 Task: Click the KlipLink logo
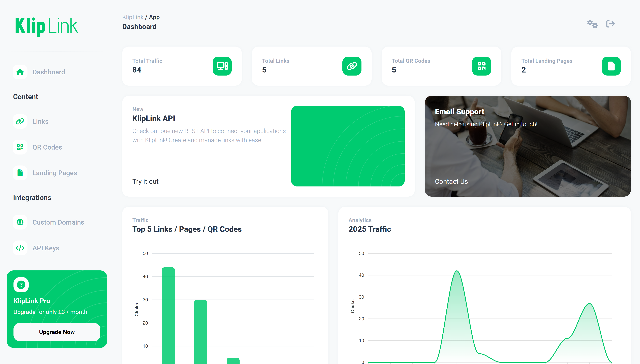(46, 26)
